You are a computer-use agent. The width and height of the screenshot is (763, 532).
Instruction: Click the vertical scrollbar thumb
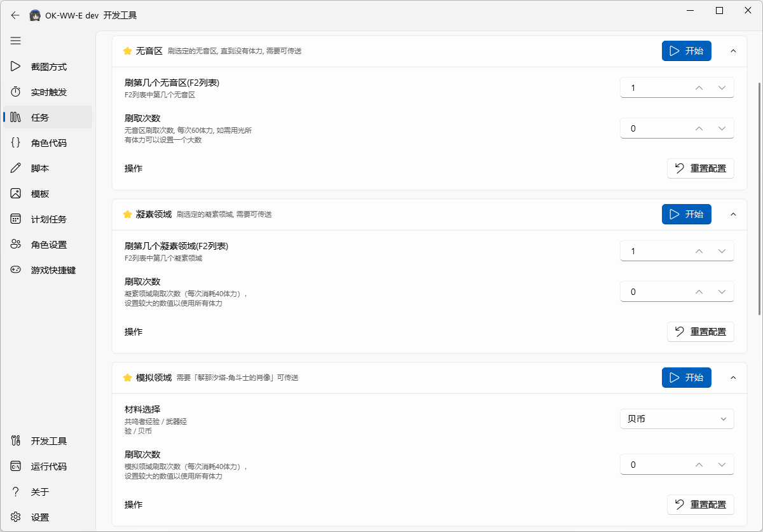[x=759, y=199]
